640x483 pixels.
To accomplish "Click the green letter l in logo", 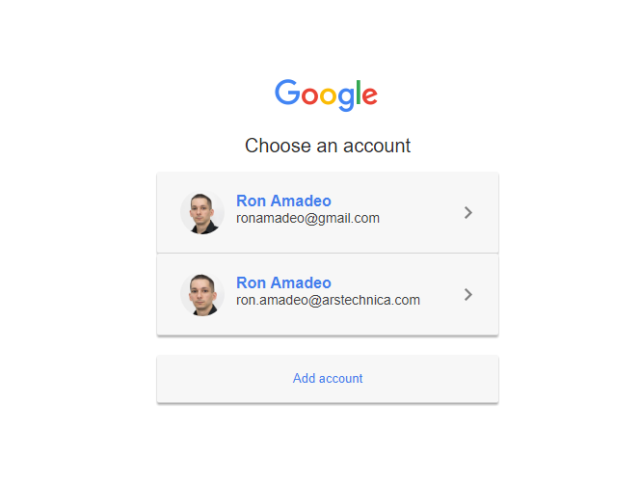I will 359,92.
